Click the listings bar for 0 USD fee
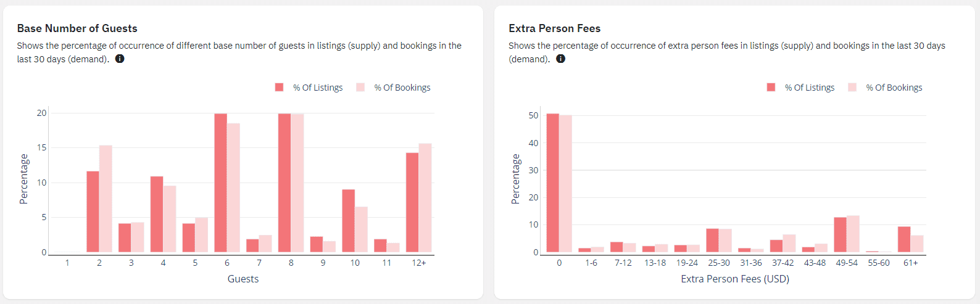The height and width of the screenshot is (304, 980). coord(553,183)
